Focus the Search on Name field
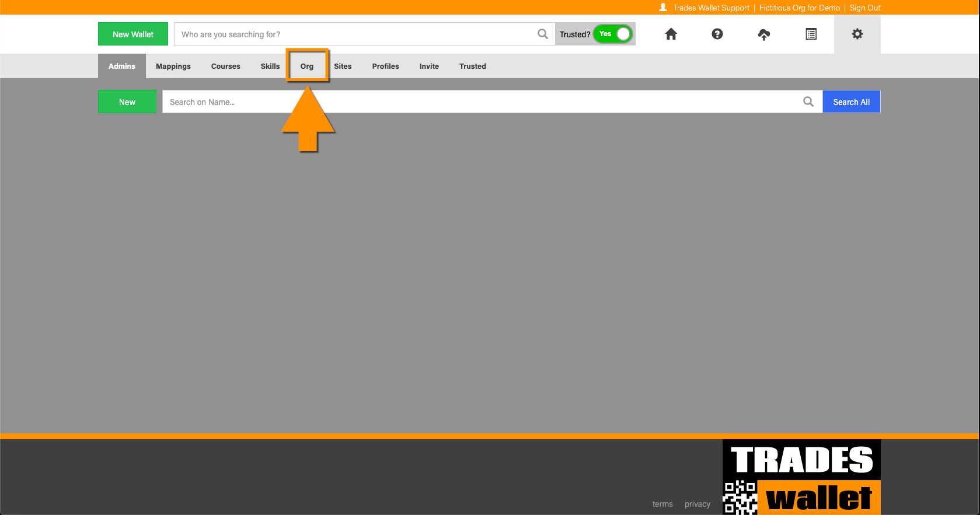The height and width of the screenshot is (515, 980). pos(479,102)
